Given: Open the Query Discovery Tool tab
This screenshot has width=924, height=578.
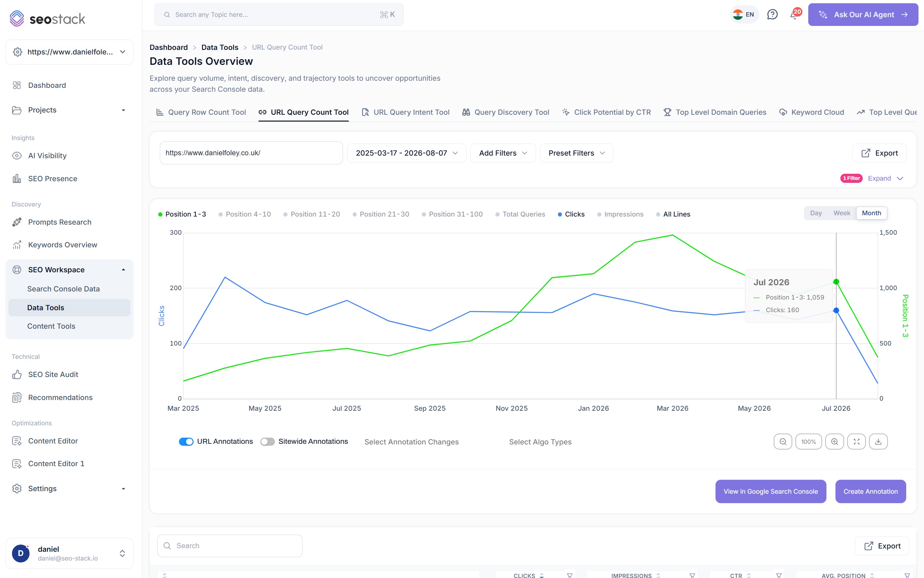Looking at the screenshot, I should click(506, 112).
